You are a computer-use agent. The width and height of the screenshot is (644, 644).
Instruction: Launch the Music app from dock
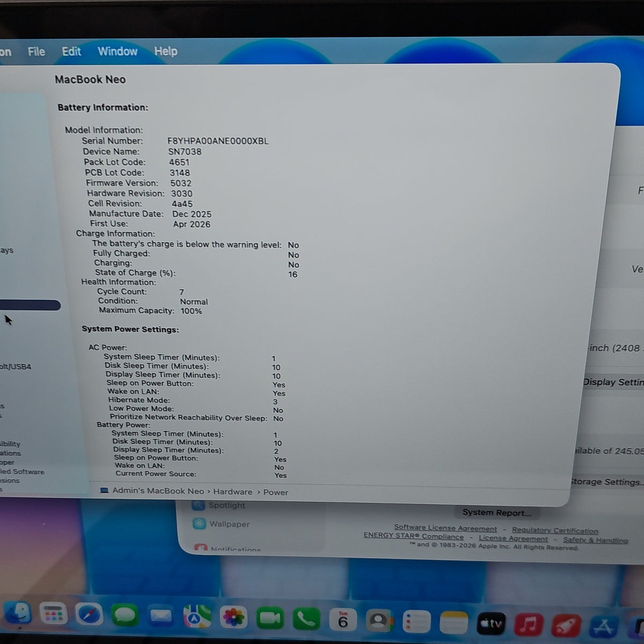pyautogui.click(x=529, y=624)
